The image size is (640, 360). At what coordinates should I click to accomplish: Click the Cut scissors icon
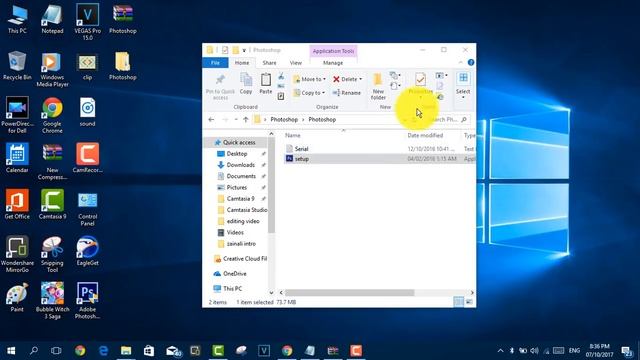tap(281, 76)
